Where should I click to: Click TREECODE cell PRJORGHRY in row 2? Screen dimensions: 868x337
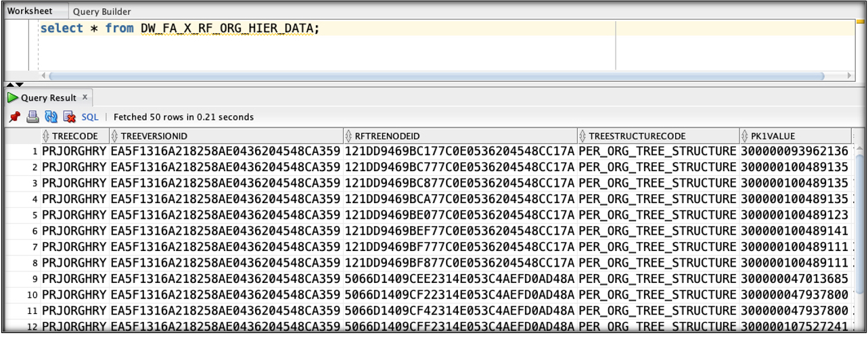[74, 167]
